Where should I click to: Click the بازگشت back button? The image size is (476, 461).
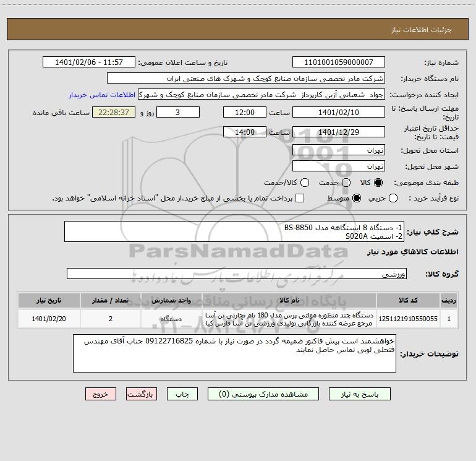pyautogui.click(x=142, y=394)
